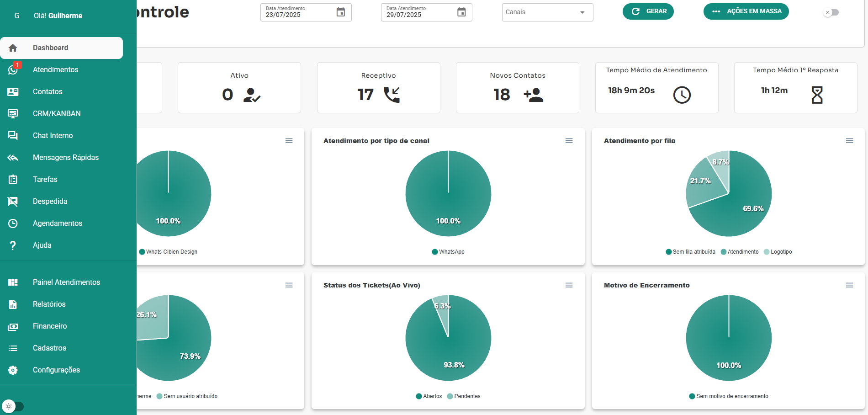Expand the Canais dropdown
The image size is (868, 415).
click(582, 12)
